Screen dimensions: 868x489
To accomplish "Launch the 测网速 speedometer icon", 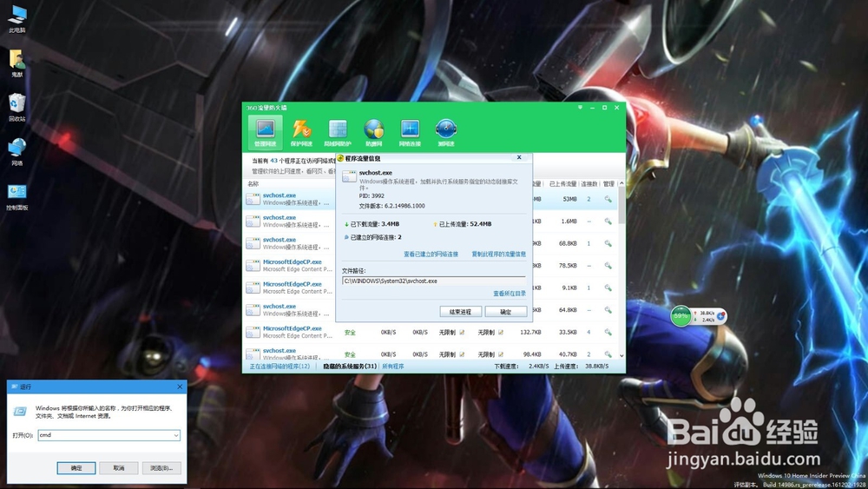I will [445, 132].
